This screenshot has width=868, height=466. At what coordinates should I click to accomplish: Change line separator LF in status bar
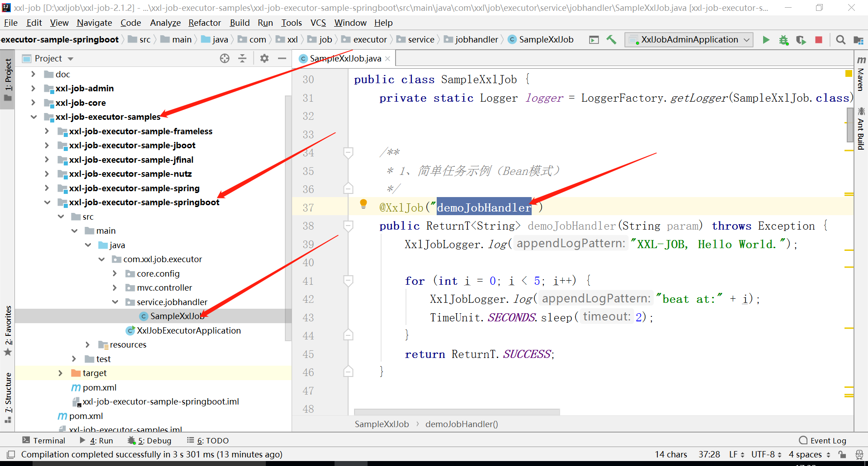coord(736,454)
